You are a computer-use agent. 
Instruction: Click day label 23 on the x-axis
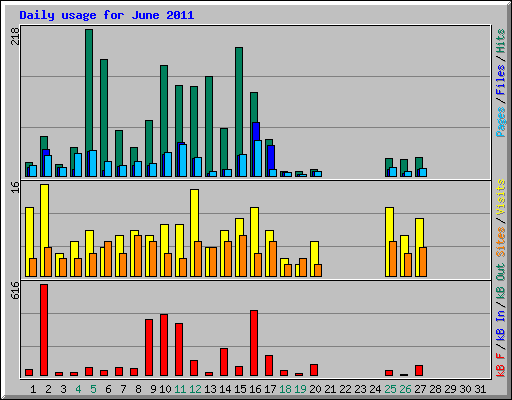pyautogui.click(x=360, y=389)
